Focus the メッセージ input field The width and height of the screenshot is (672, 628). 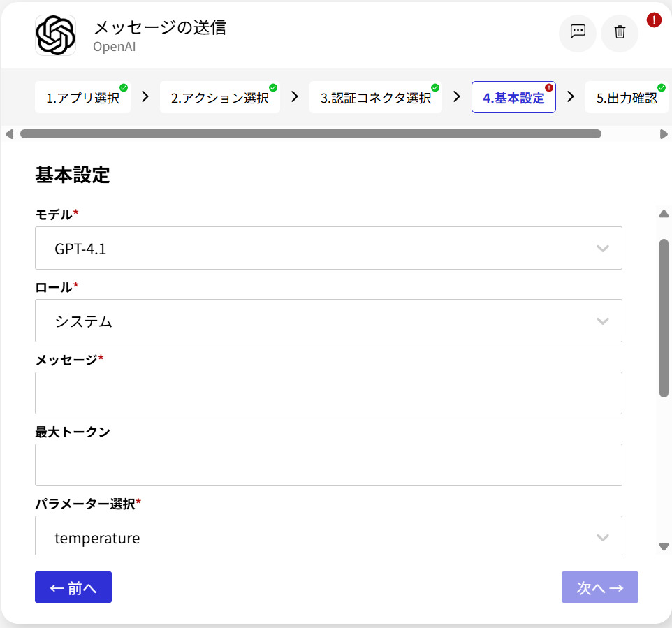328,393
